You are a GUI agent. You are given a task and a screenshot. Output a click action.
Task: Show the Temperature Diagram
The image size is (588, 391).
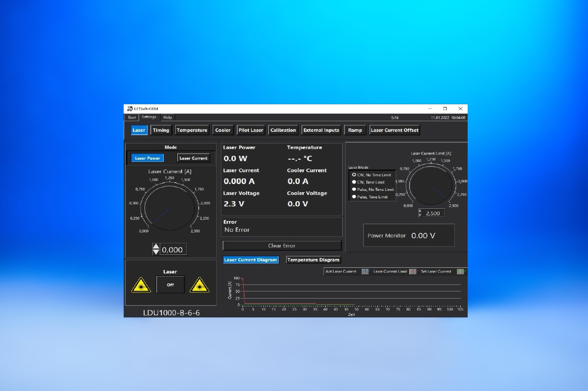tap(313, 260)
